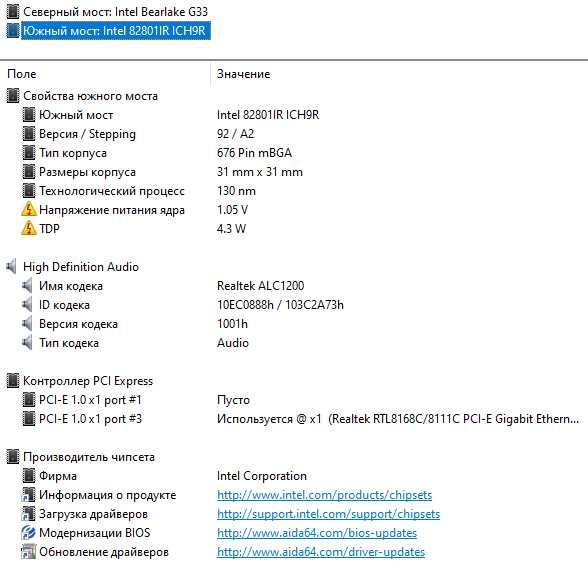The image size is (588, 570).
Task: Select the Производитель чипсета group row
Action: click(89, 457)
